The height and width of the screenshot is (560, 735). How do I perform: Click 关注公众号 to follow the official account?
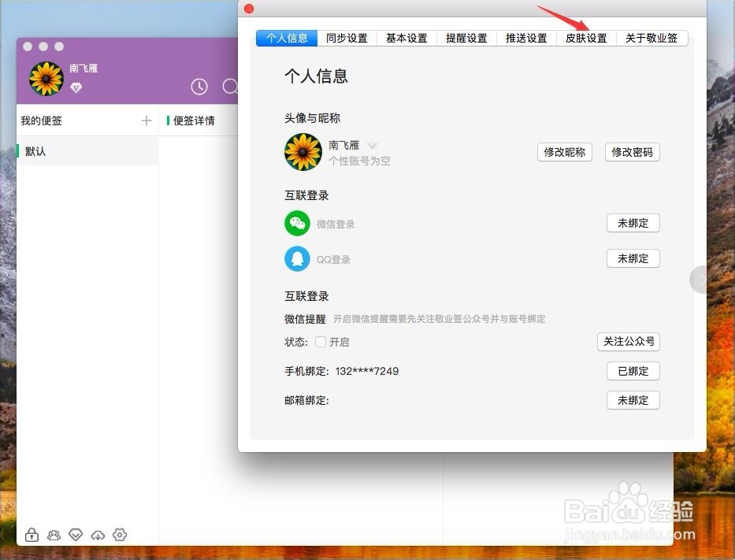pos(628,342)
